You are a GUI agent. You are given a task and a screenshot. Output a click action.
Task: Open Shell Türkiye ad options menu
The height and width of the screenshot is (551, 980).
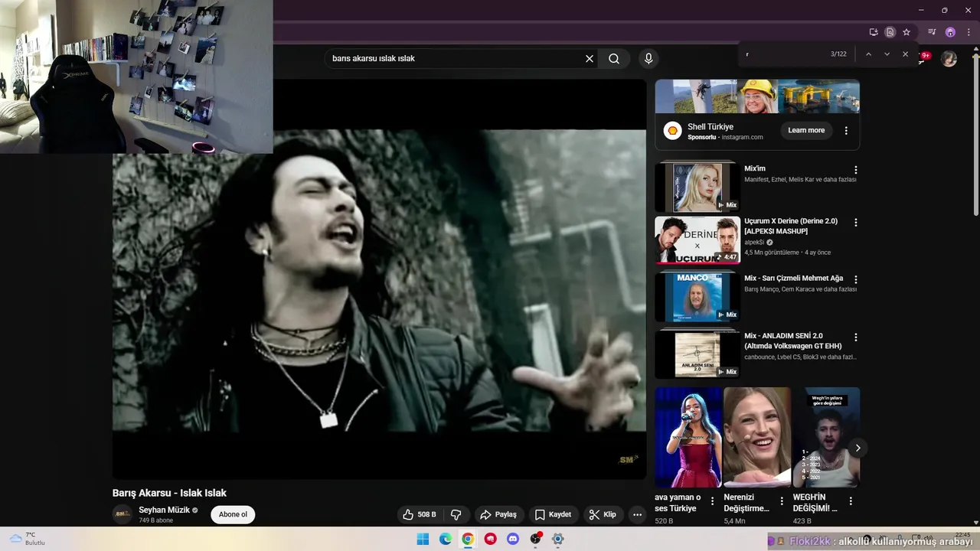point(846,131)
